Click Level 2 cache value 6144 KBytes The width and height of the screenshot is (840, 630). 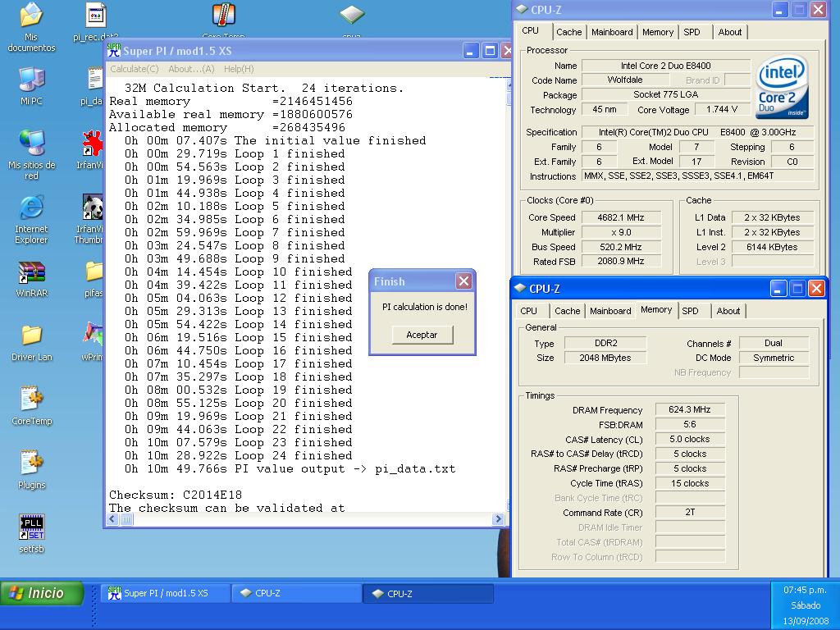click(x=772, y=247)
